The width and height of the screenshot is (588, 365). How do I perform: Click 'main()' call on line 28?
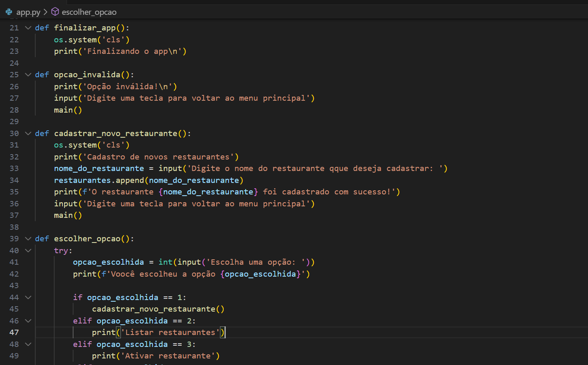click(68, 110)
